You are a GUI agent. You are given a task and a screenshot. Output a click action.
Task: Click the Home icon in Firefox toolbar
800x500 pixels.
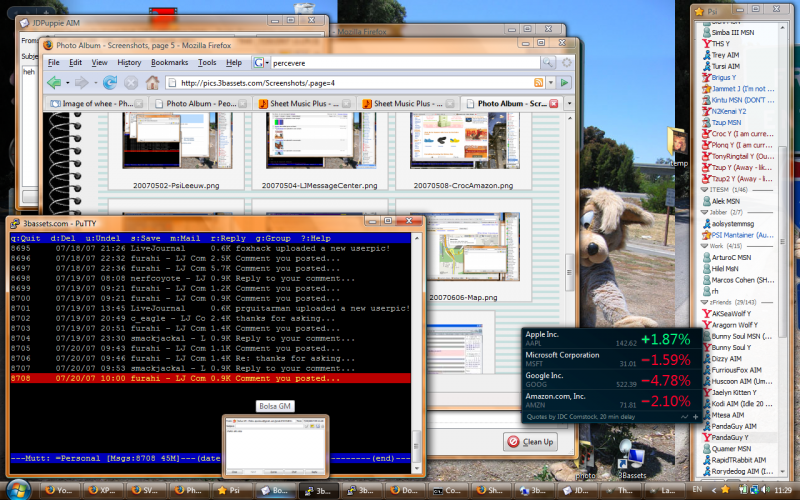(152, 82)
